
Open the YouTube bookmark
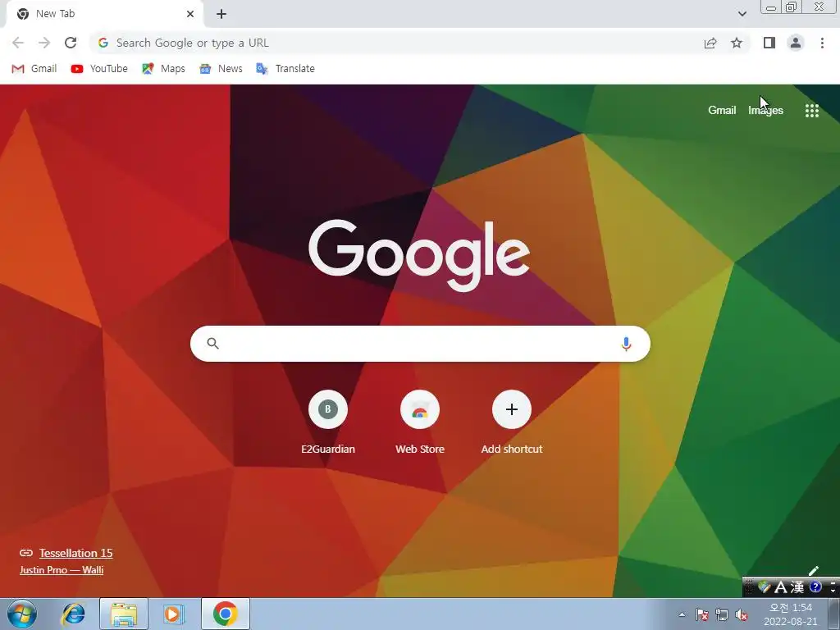point(99,69)
